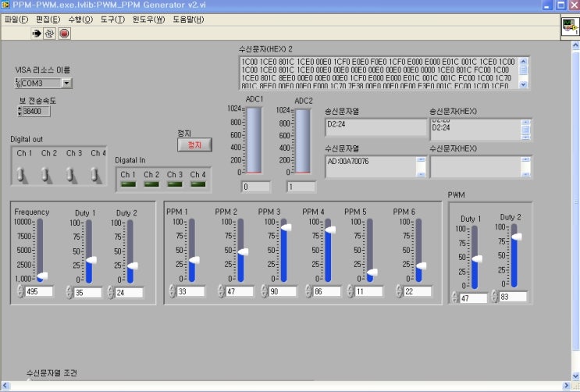Open the 도움말(H) help menu
Viewport: 580px width, 392px height.
(188, 19)
